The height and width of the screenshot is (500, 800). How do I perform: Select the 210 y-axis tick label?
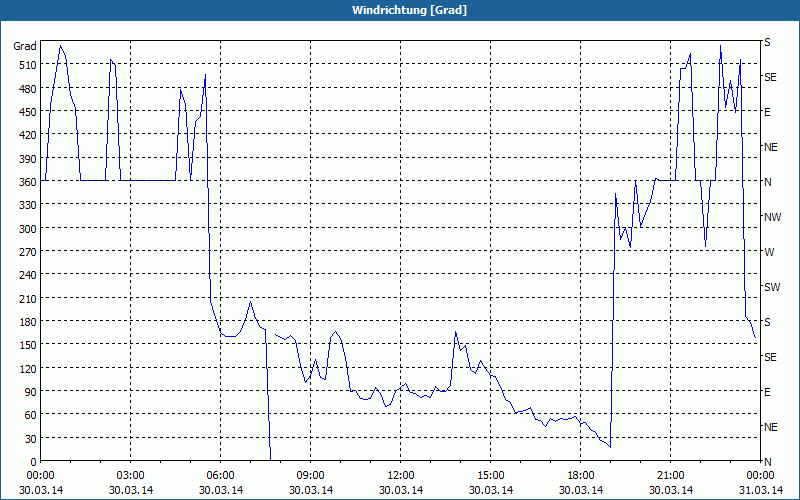[28, 298]
